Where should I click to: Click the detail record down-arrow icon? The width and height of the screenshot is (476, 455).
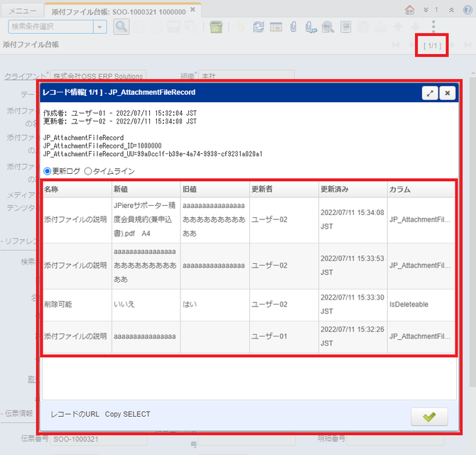416,27
